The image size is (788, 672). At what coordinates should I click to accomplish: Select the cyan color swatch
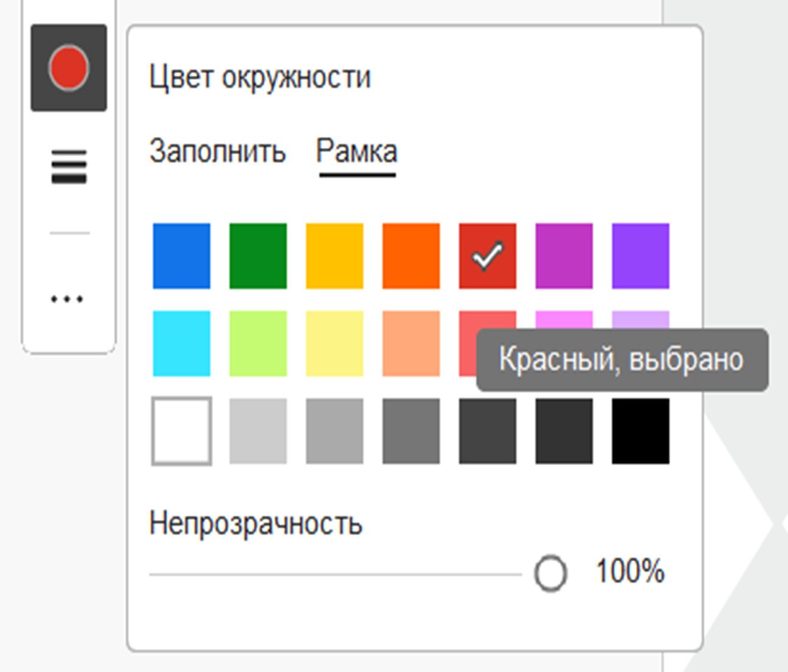click(x=181, y=343)
